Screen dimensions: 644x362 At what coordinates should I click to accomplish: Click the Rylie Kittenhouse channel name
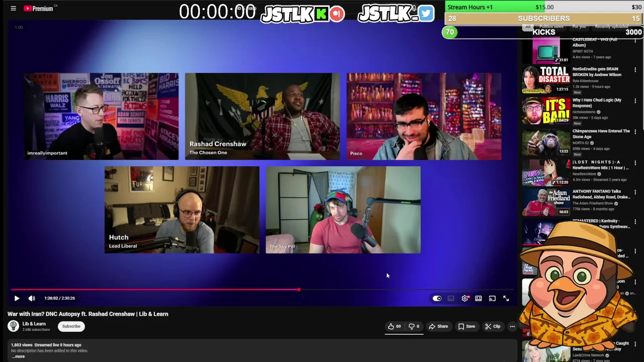[585, 81]
